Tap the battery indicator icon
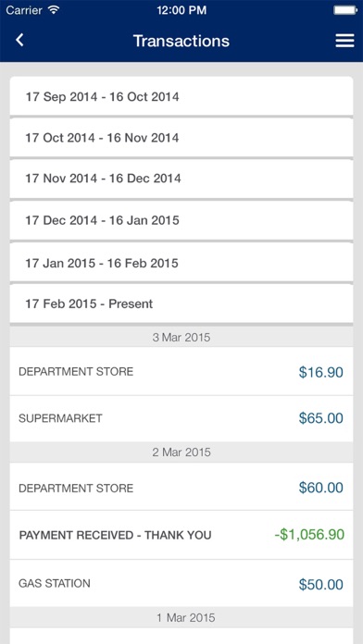Screen dimensions: 363x644 344,10
